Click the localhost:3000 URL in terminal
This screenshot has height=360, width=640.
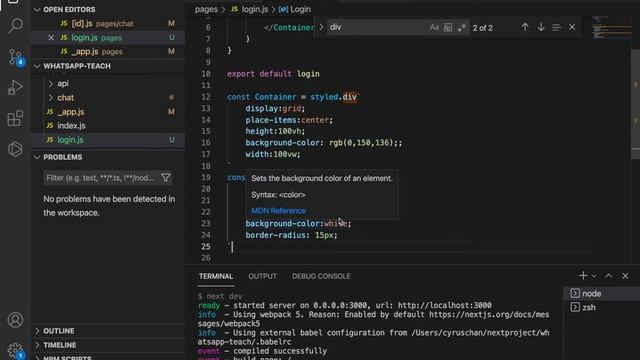point(444,306)
